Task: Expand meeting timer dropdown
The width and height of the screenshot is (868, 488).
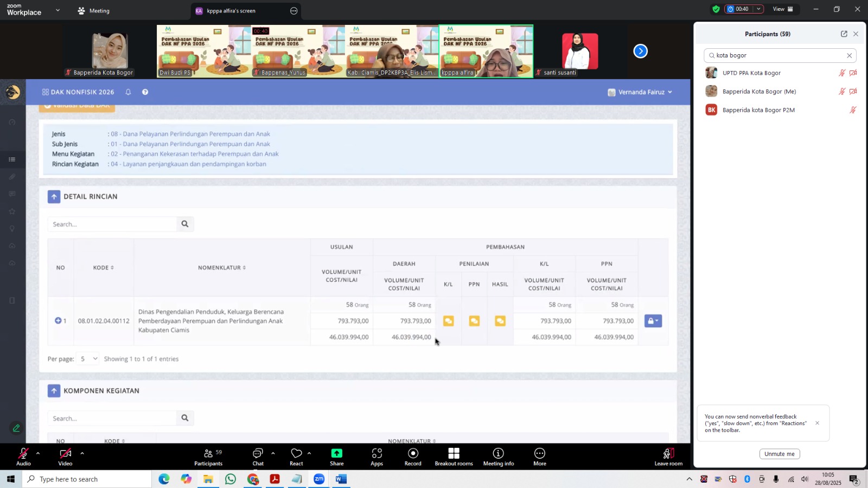Action: tap(758, 9)
